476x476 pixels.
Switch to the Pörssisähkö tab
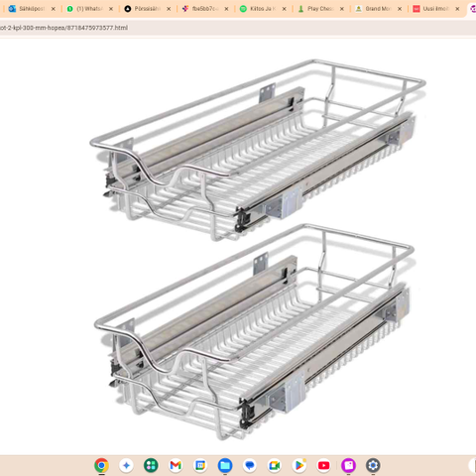point(147,9)
